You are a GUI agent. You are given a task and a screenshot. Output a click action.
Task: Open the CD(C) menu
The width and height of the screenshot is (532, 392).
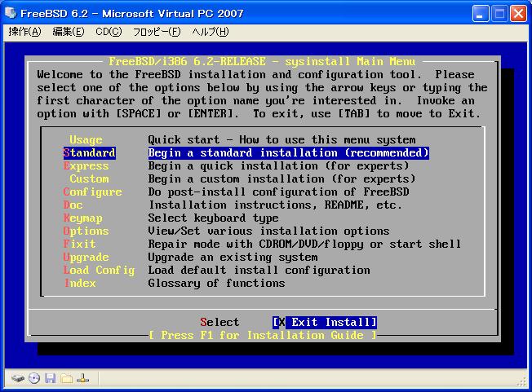click(109, 32)
